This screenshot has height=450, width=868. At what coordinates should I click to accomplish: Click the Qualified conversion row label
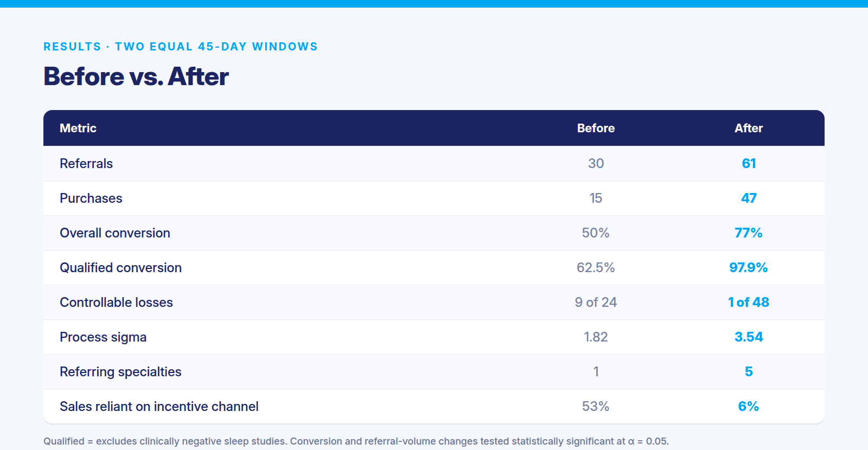[x=120, y=267]
